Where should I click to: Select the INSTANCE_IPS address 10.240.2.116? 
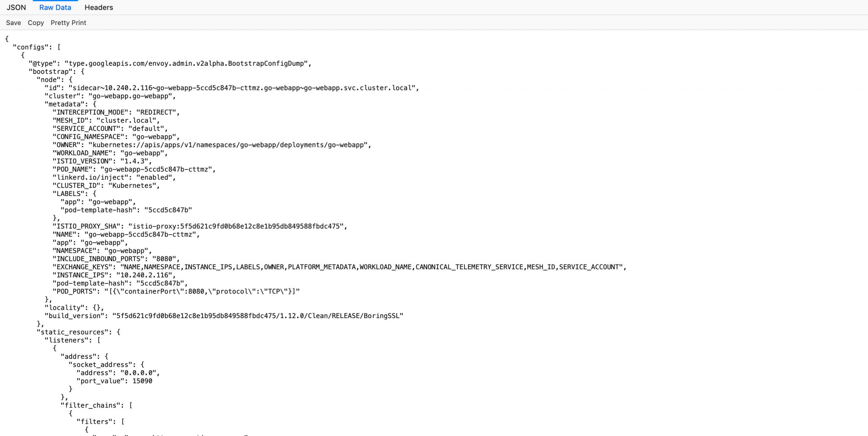click(146, 275)
